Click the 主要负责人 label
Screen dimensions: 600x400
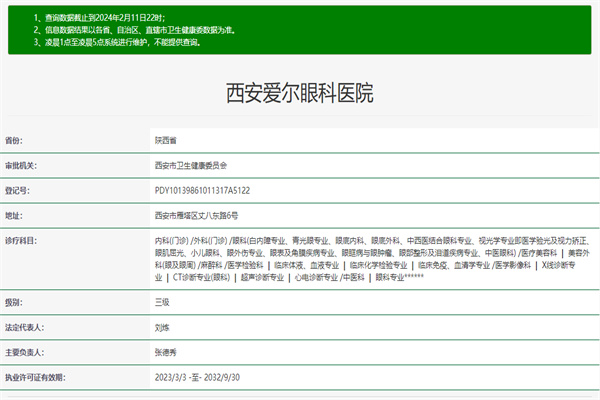(x=24, y=353)
